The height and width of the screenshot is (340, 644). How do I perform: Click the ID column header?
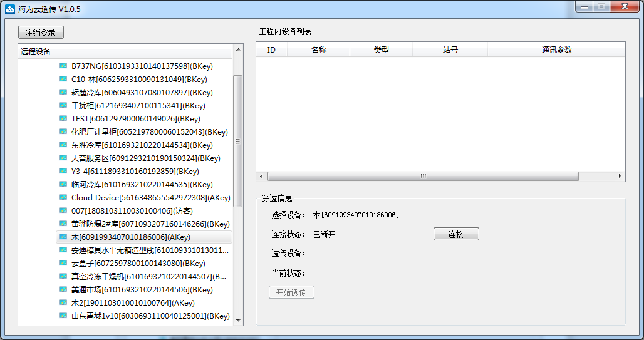[x=271, y=49]
